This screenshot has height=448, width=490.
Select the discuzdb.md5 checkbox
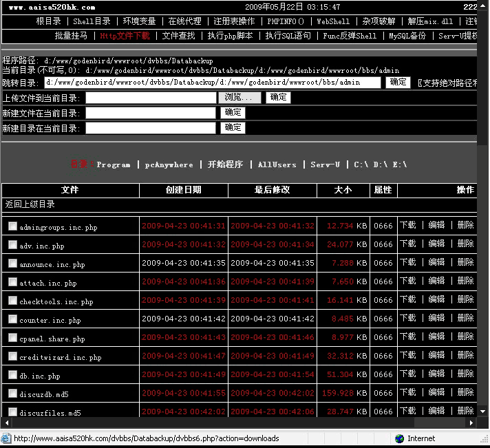coord(12,394)
